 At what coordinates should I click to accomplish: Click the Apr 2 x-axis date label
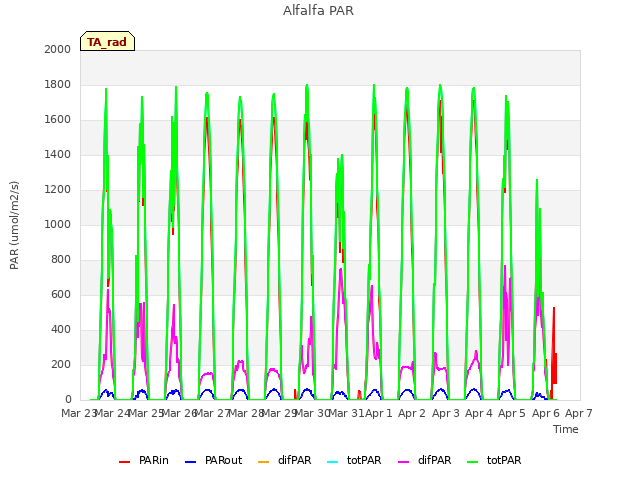click(x=412, y=413)
